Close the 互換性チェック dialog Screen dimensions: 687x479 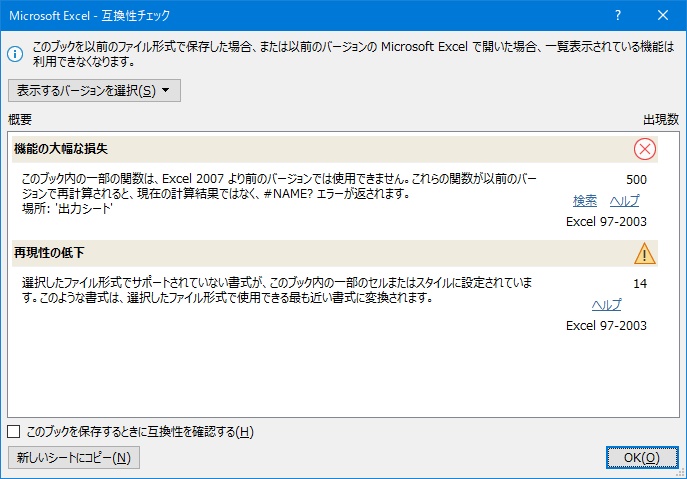(663, 15)
